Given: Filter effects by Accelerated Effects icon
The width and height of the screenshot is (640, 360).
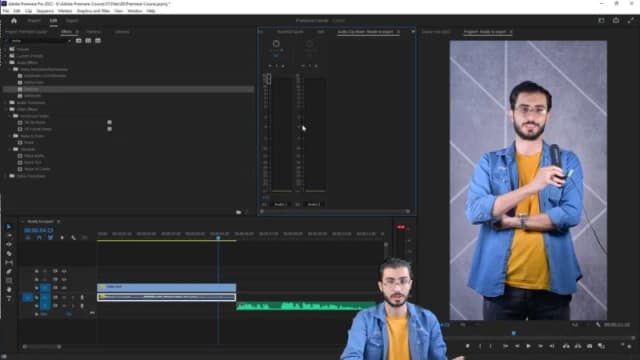Looking at the screenshot, I should 78,41.
